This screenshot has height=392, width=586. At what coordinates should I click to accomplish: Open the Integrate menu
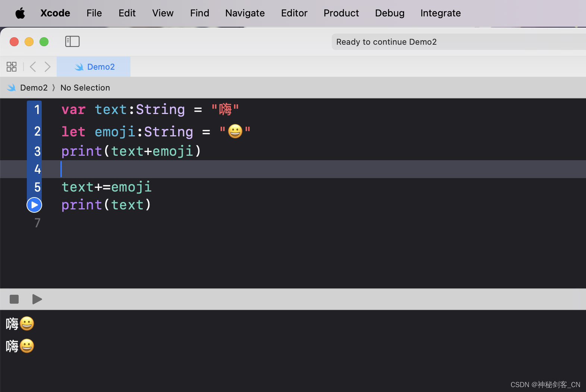[x=441, y=13]
